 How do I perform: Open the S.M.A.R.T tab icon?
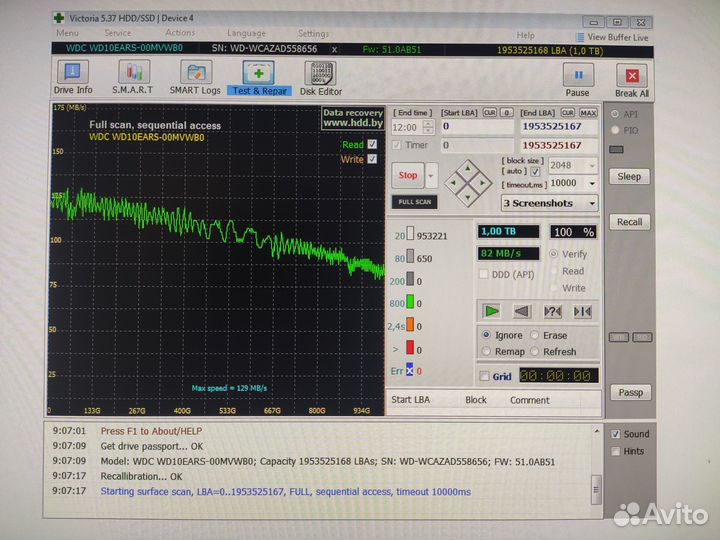tap(133, 78)
